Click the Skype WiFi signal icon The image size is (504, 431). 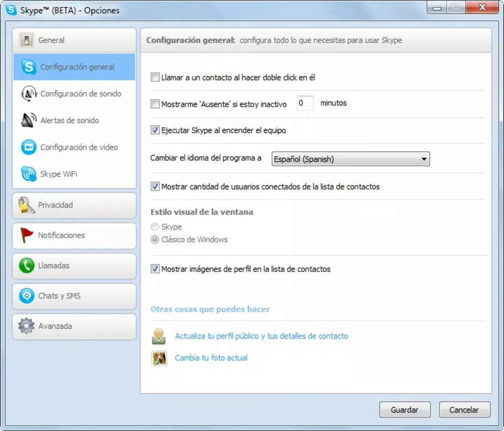point(29,173)
